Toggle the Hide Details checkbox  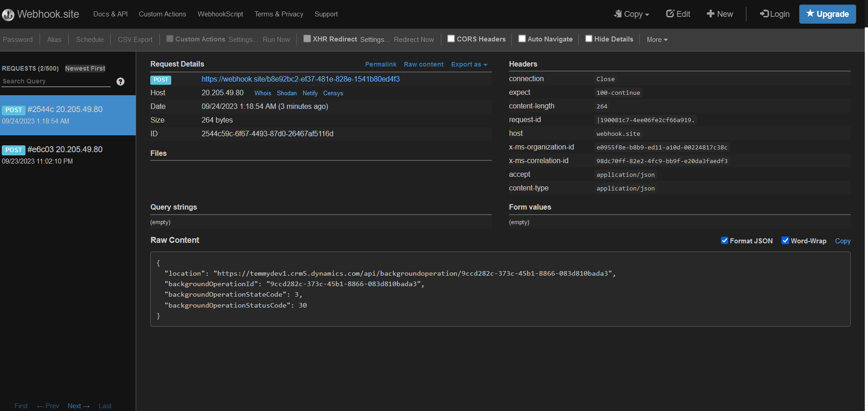pyautogui.click(x=589, y=39)
